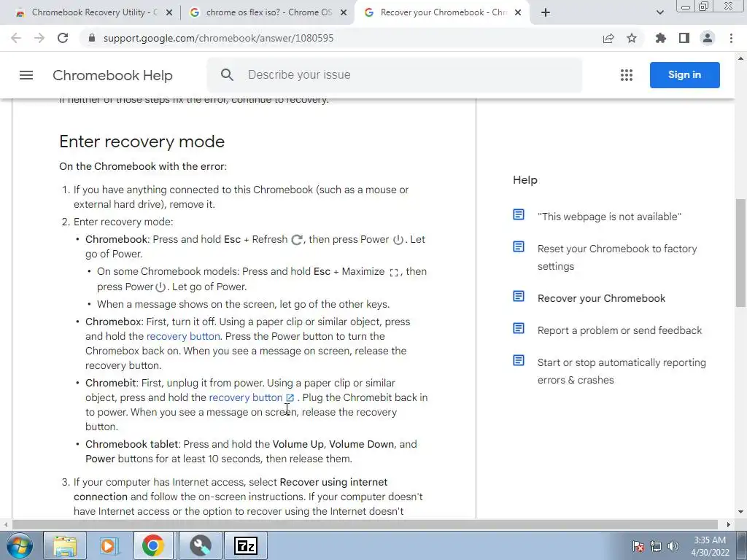The image size is (747, 560).
Task: Click the scrollbar down arrow
Action: [x=740, y=512]
